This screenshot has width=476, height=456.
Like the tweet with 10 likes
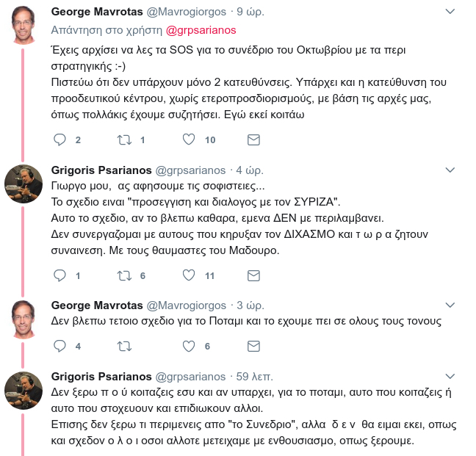[189, 140]
